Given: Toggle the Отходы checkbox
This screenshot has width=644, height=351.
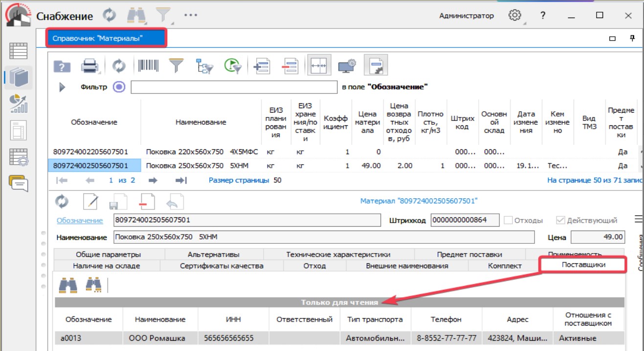Looking at the screenshot, I should pyautogui.click(x=508, y=220).
